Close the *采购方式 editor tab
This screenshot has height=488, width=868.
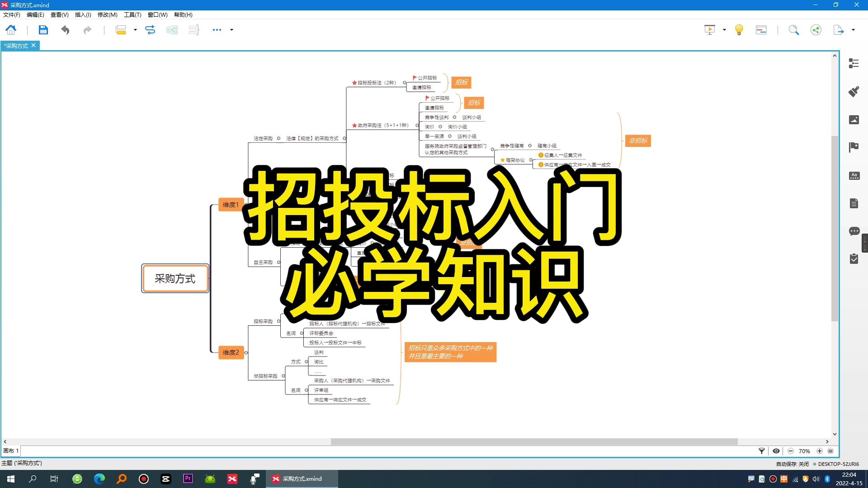[x=33, y=45]
